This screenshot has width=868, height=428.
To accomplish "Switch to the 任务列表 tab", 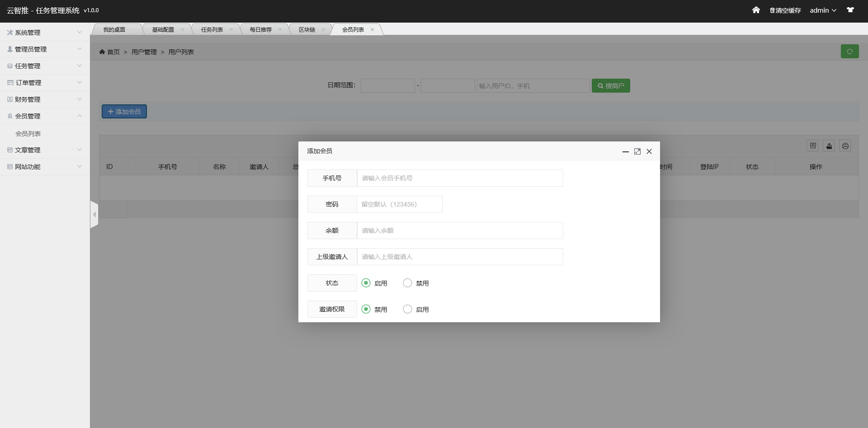I will [212, 30].
